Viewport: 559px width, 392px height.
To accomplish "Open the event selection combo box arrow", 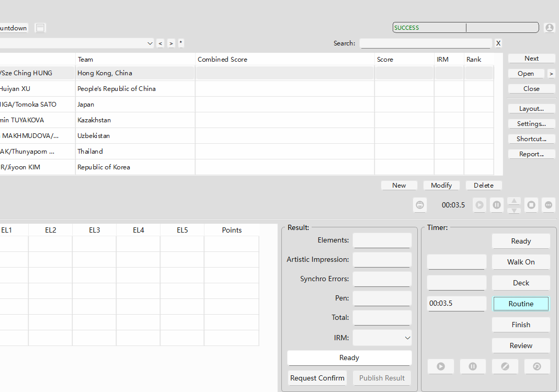I will tap(150, 43).
